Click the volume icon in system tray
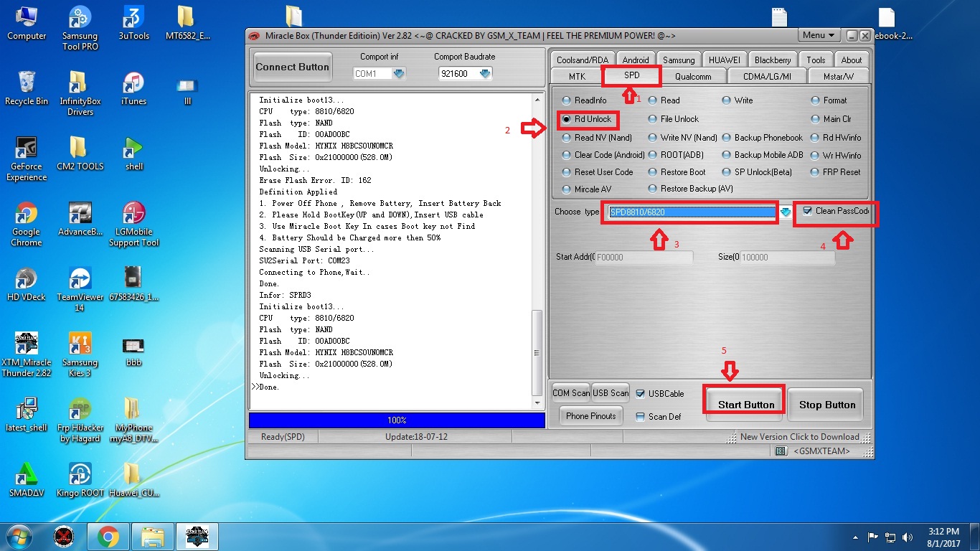980x551 pixels. click(x=908, y=537)
